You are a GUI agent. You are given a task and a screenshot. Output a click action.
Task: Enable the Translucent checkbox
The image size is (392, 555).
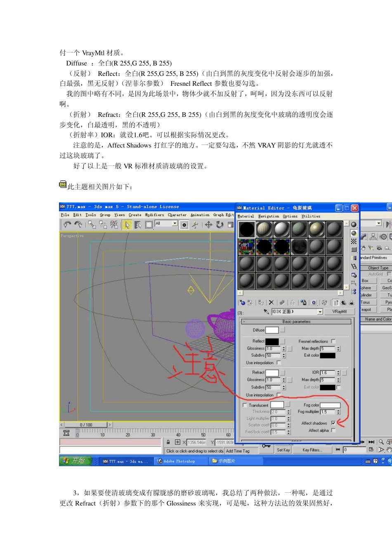click(245, 406)
